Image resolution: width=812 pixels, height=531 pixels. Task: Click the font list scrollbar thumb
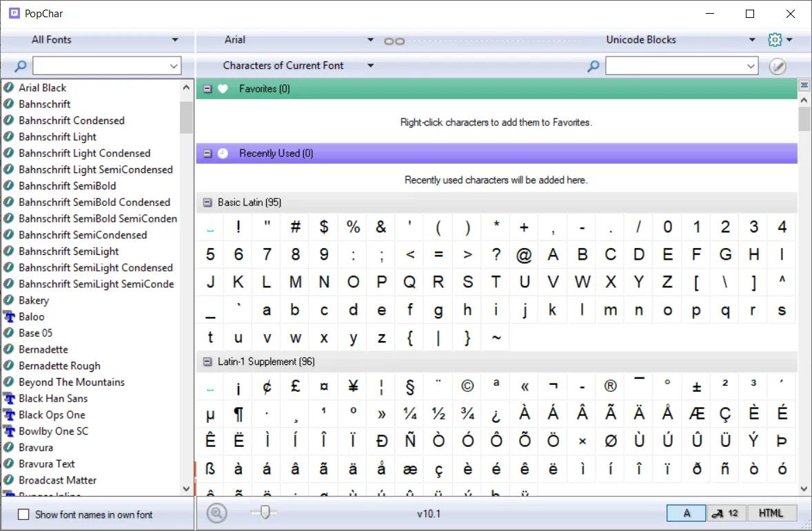coord(186,118)
